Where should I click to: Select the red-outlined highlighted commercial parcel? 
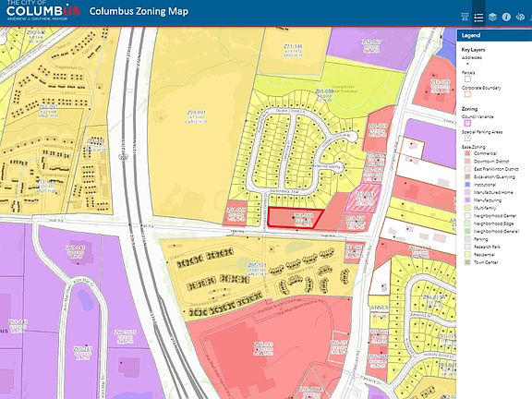tap(294, 218)
